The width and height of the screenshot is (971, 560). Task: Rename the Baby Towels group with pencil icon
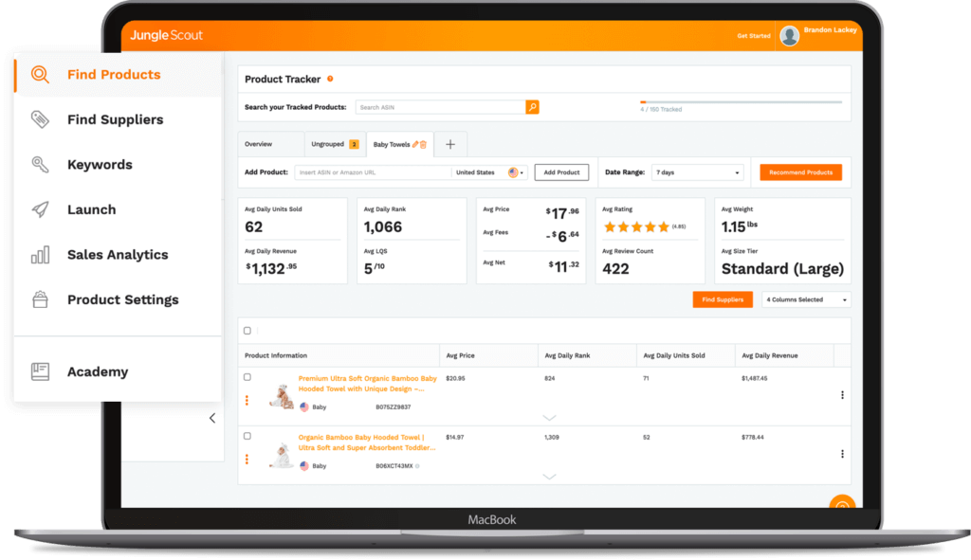click(x=415, y=144)
